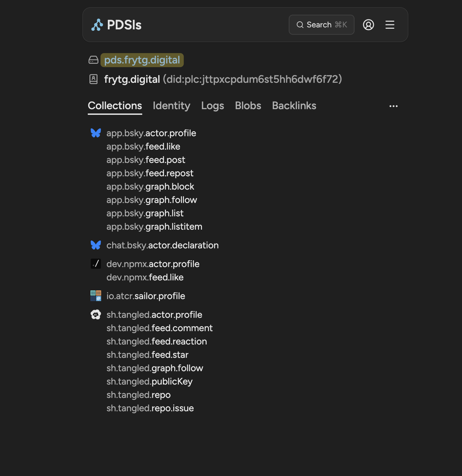462x476 pixels.
Task: Switch to the Collections tab
Action: click(x=115, y=106)
